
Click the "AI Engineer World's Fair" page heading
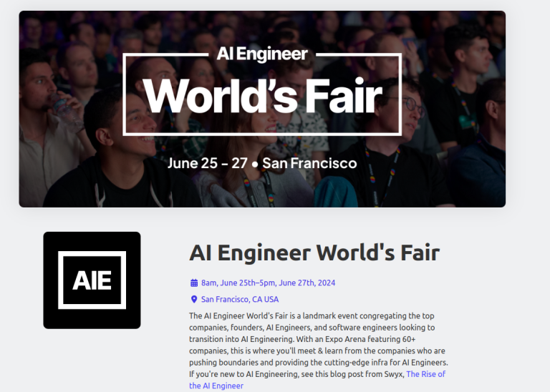pos(314,253)
